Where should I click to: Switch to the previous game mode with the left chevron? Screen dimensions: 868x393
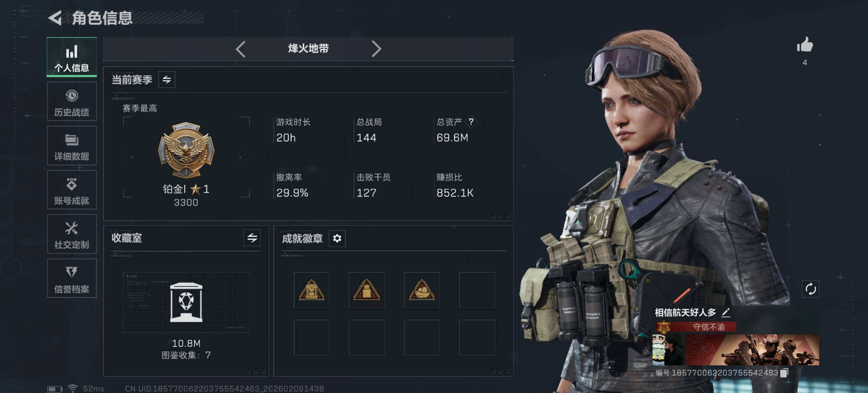click(240, 49)
